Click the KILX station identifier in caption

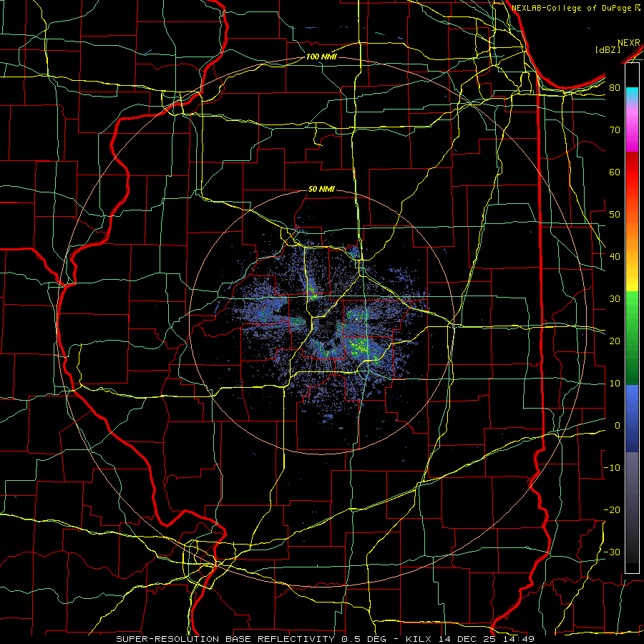tap(419, 639)
